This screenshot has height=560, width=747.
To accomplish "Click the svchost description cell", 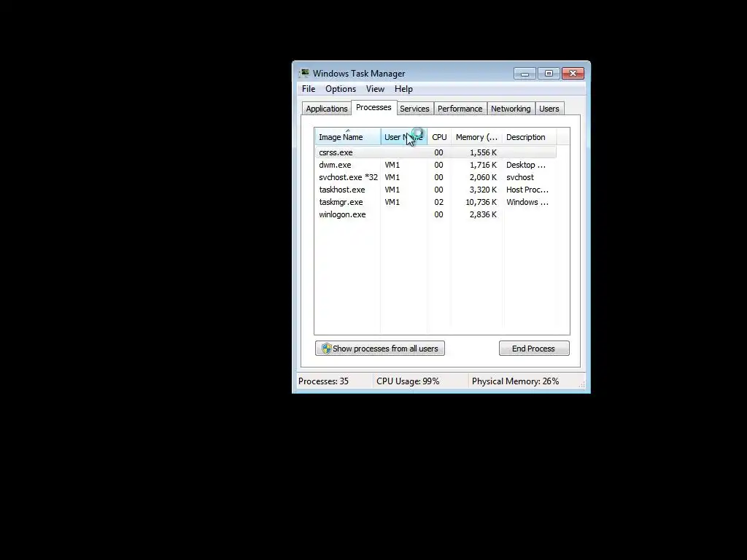I will click(519, 177).
